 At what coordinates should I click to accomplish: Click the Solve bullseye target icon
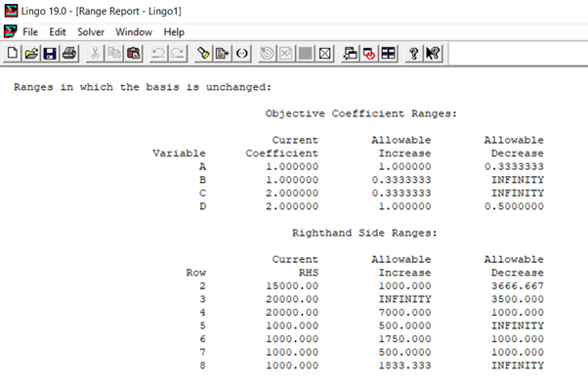pos(267,54)
